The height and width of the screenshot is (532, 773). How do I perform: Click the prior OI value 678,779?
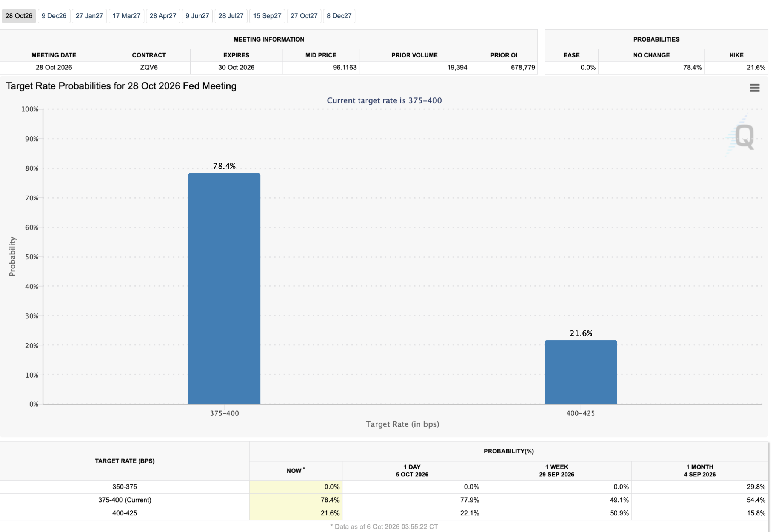click(523, 68)
